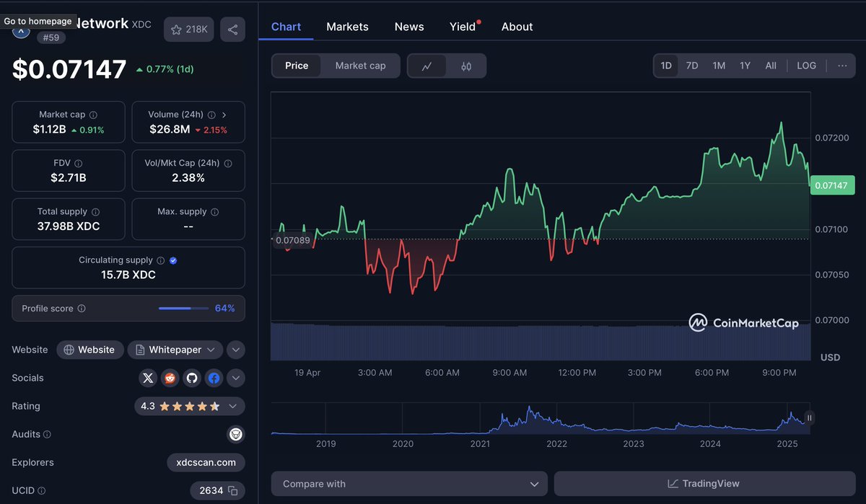Click the 15.7B XDC circulating supply value
Viewport: 866px width, 504px height.
(128, 275)
